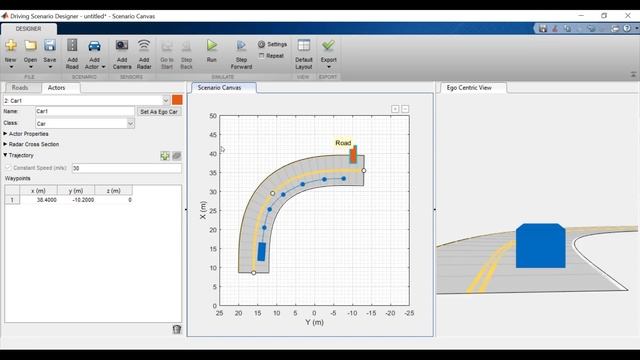Click the quick access dropdown arrow

tap(636, 29)
